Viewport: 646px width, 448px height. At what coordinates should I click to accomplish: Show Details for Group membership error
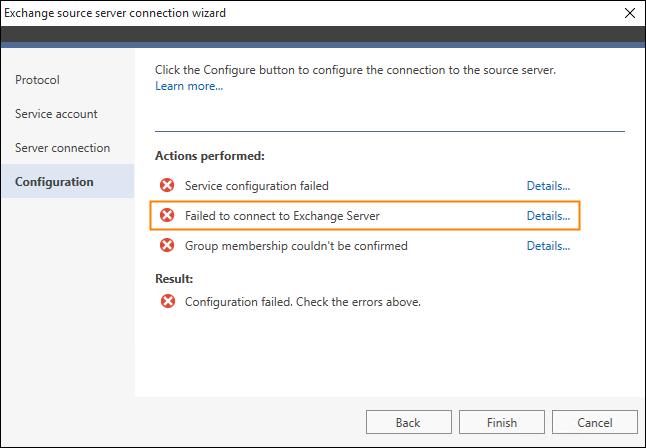coord(548,246)
